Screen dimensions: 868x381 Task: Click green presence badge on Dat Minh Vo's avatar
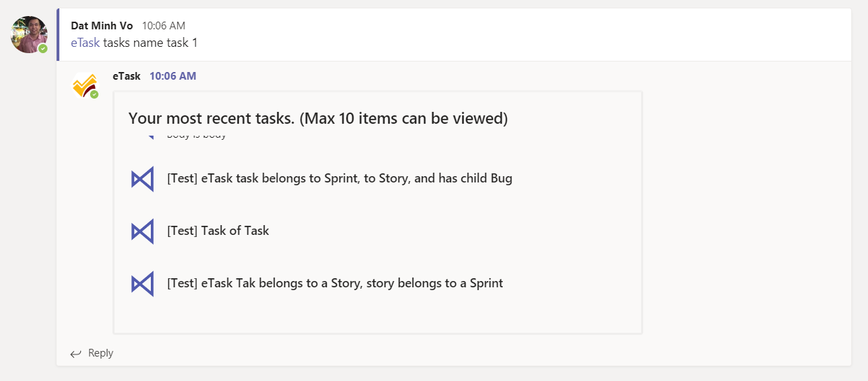coord(43,48)
